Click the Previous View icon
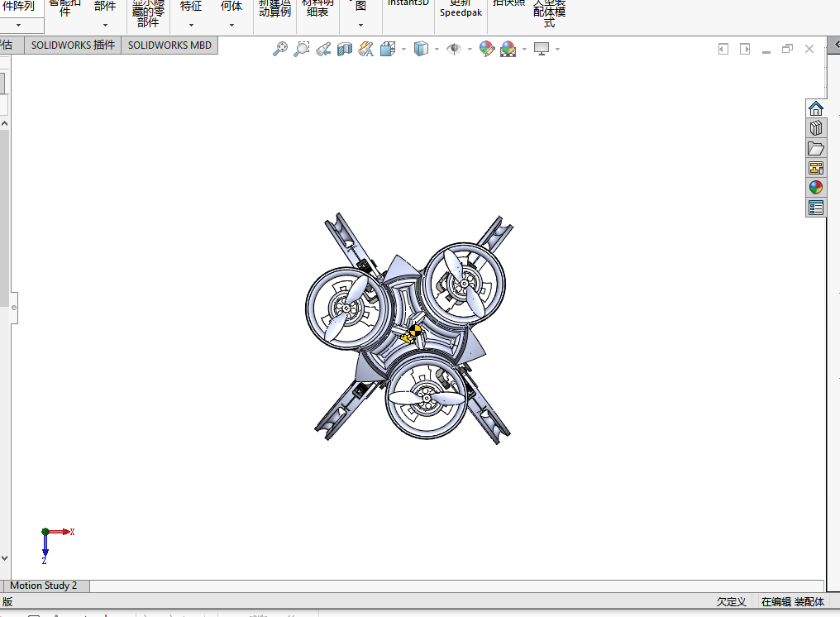The image size is (840, 617). [x=323, y=49]
